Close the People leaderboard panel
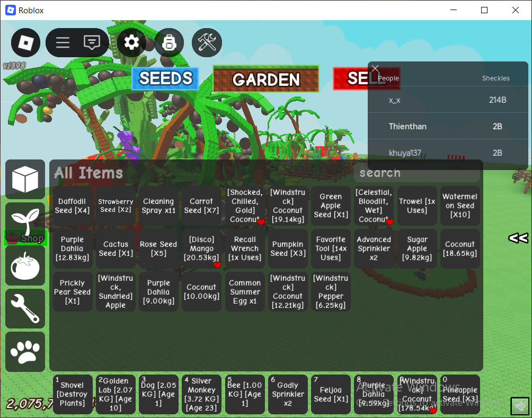Viewport: 532px width, 418px height. click(x=375, y=68)
